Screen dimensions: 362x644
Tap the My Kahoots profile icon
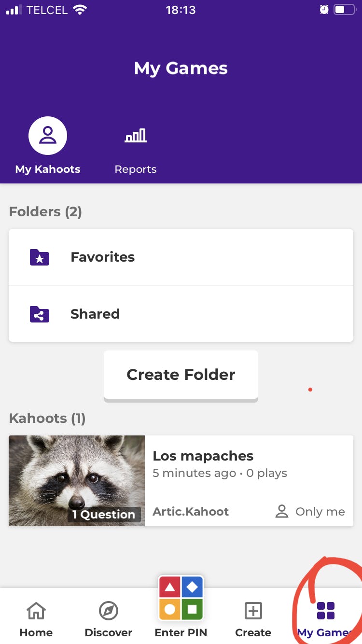(x=48, y=136)
